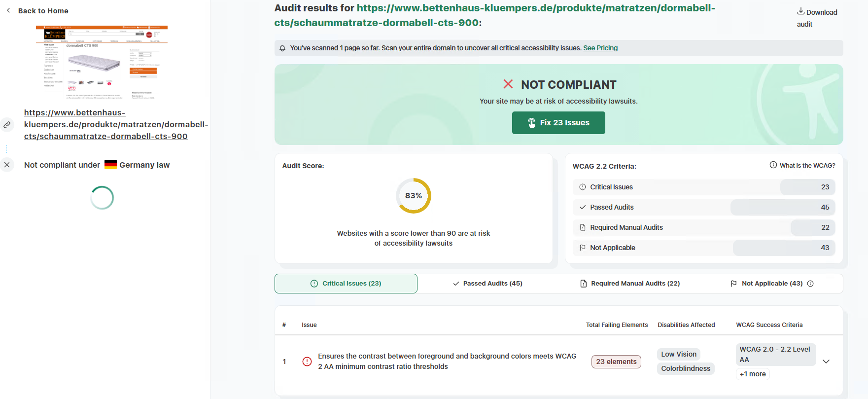Expand the contrast issue row chevron
This screenshot has height=399, width=868.
[826, 362]
